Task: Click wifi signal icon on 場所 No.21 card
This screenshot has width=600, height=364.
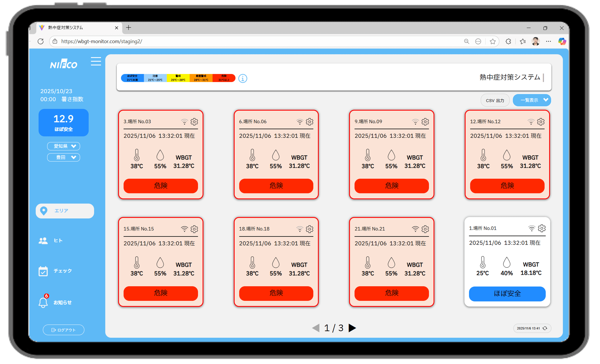Action: tap(415, 229)
